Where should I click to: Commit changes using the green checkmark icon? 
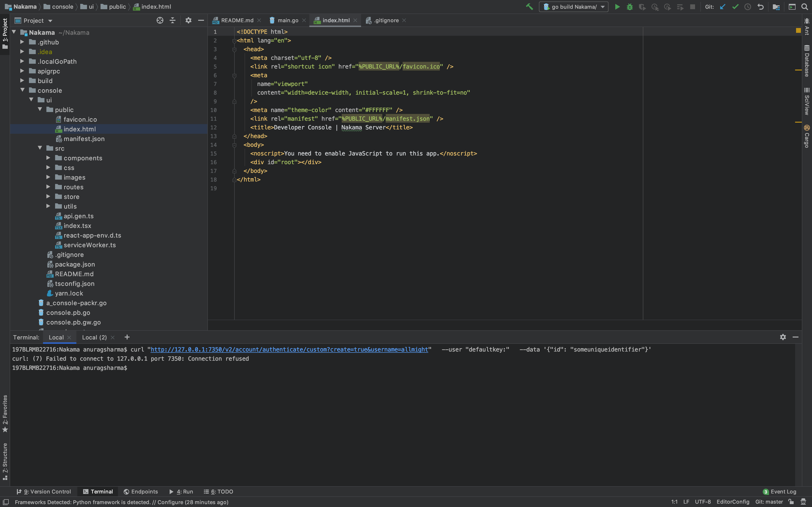(735, 7)
